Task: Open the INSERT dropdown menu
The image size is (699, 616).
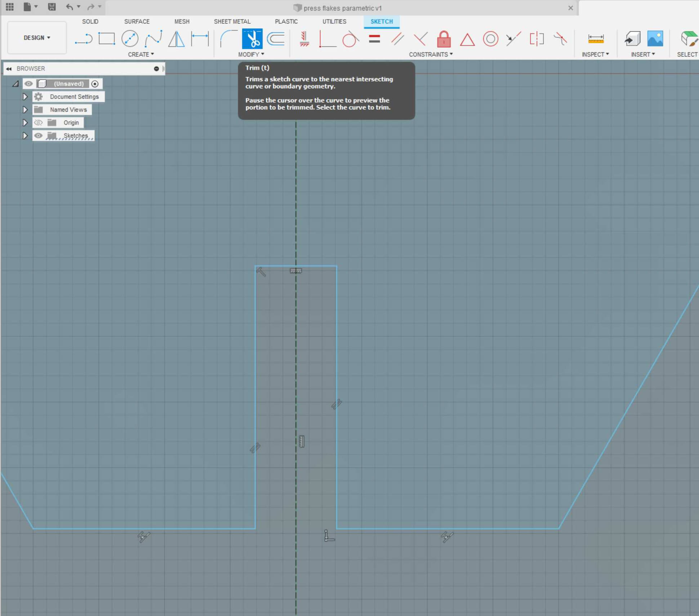Action: [x=643, y=54]
